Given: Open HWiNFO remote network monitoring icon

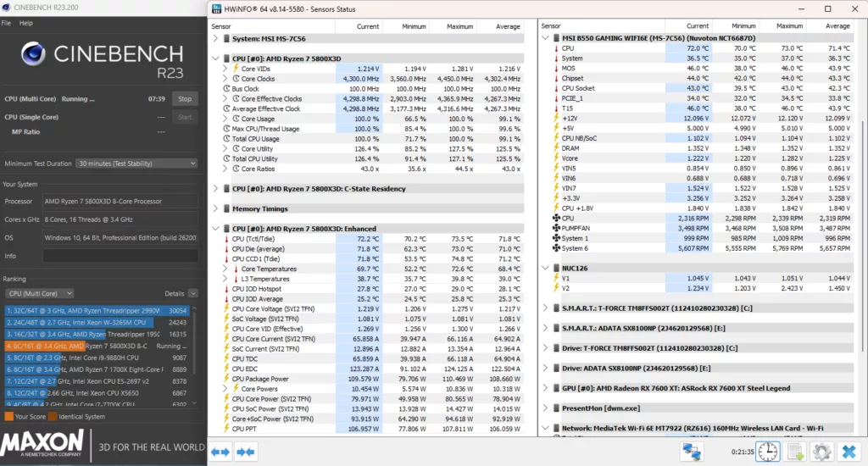Looking at the screenshot, I should coord(692,452).
